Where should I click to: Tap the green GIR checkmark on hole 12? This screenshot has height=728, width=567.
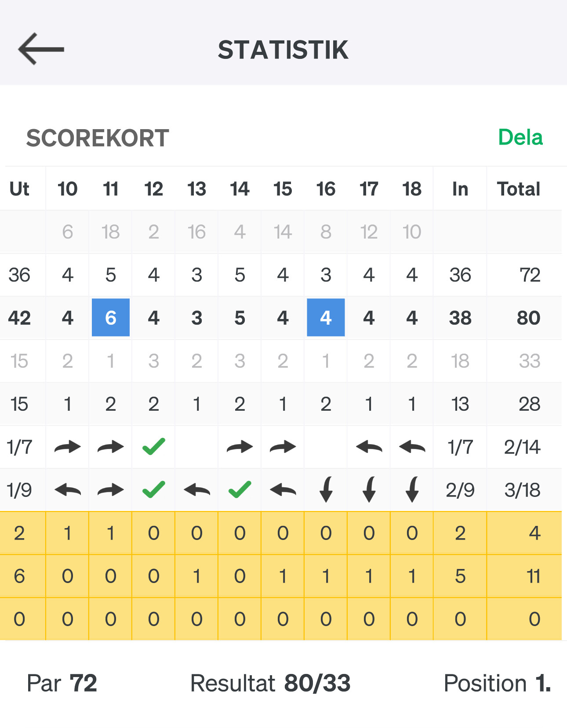click(x=154, y=490)
